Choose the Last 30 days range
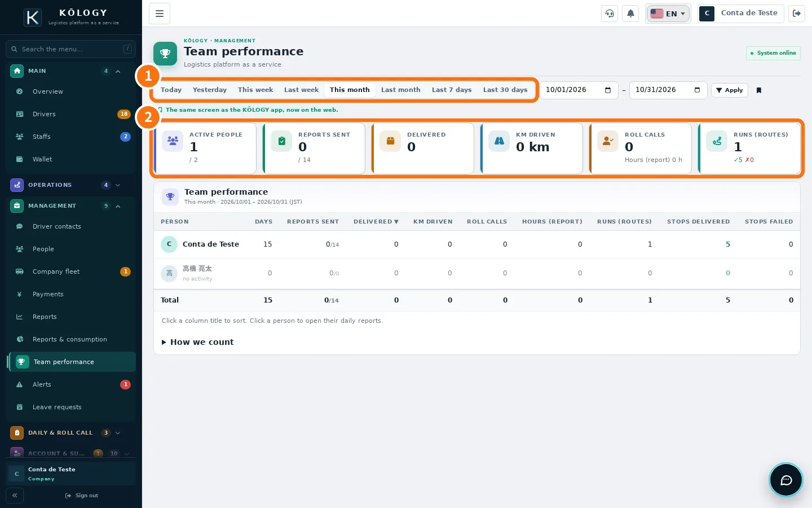 point(505,90)
